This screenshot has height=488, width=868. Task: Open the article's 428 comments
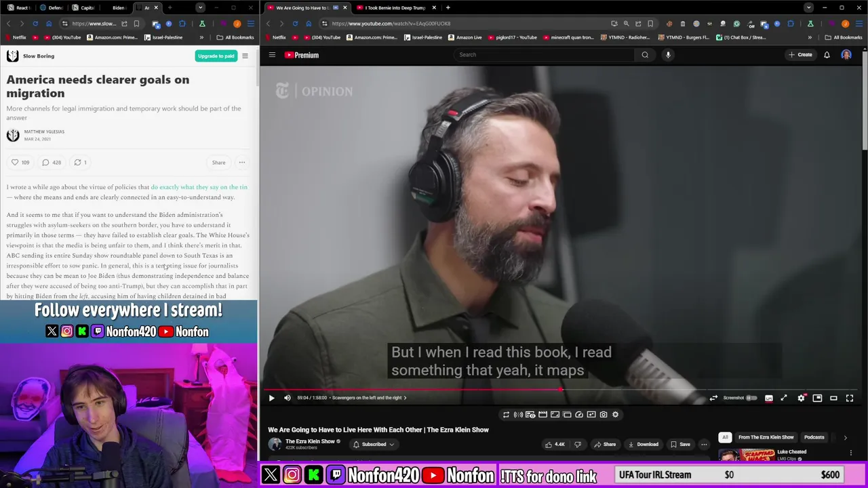(51, 163)
